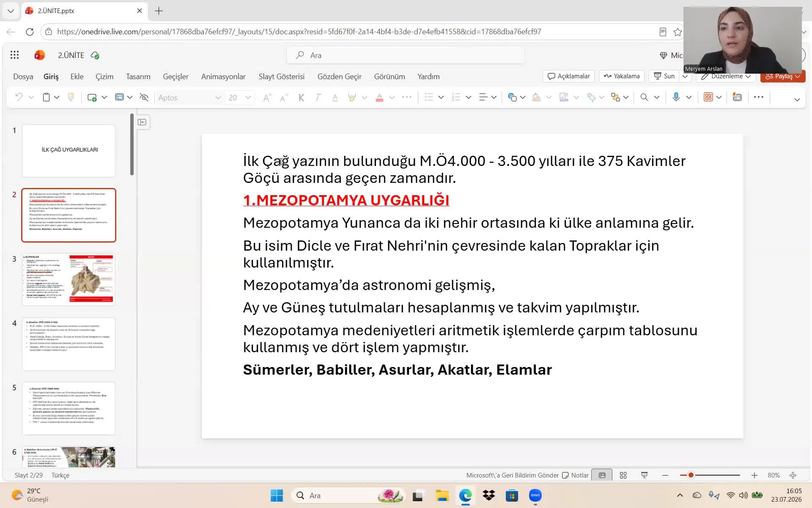812x508 pixels.
Task: Open the Ekle ribbon tab
Action: [77, 77]
